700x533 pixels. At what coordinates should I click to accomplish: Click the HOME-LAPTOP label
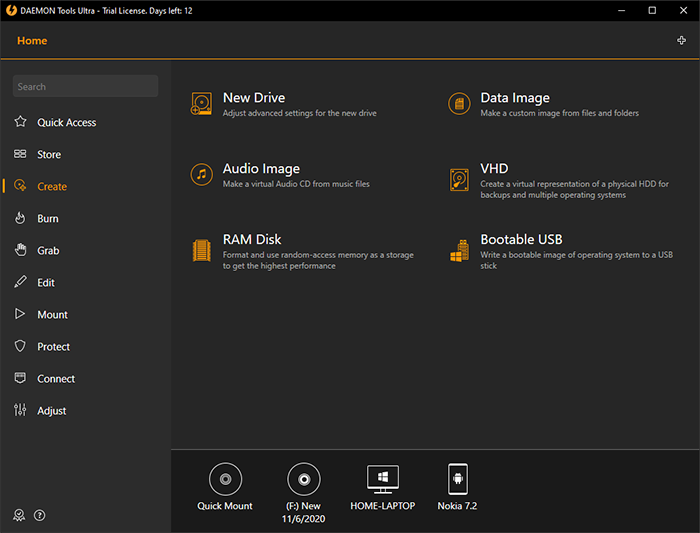(x=383, y=506)
